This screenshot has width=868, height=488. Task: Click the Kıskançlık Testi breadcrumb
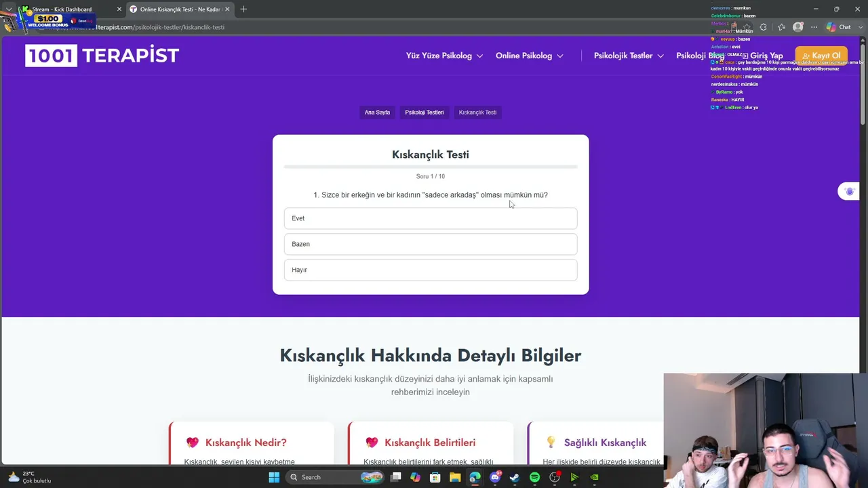coord(477,113)
